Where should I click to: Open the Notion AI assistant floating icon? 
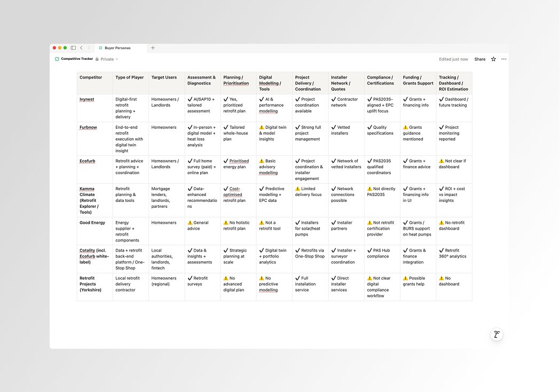(496, 334)
